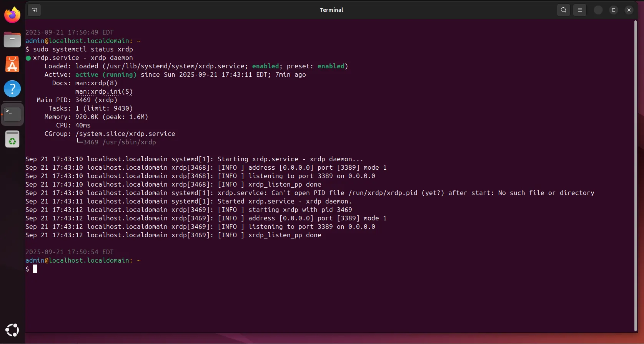Click the /system.slice/xrdp.service CGroup path
This screenshot has width=644, height=344.
(x=125, y=134)
